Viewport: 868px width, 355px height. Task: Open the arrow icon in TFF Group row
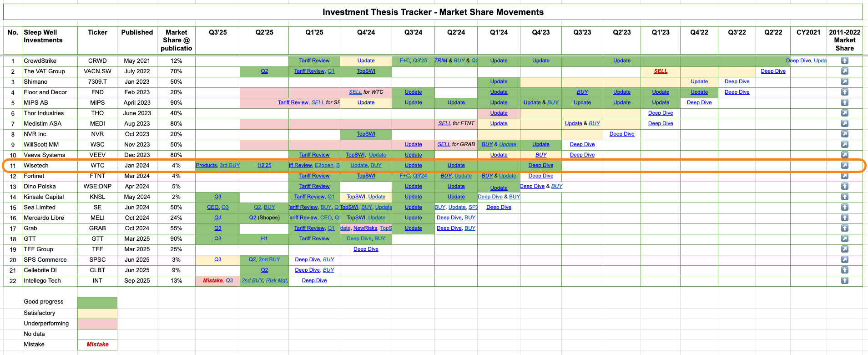(844, 249)
